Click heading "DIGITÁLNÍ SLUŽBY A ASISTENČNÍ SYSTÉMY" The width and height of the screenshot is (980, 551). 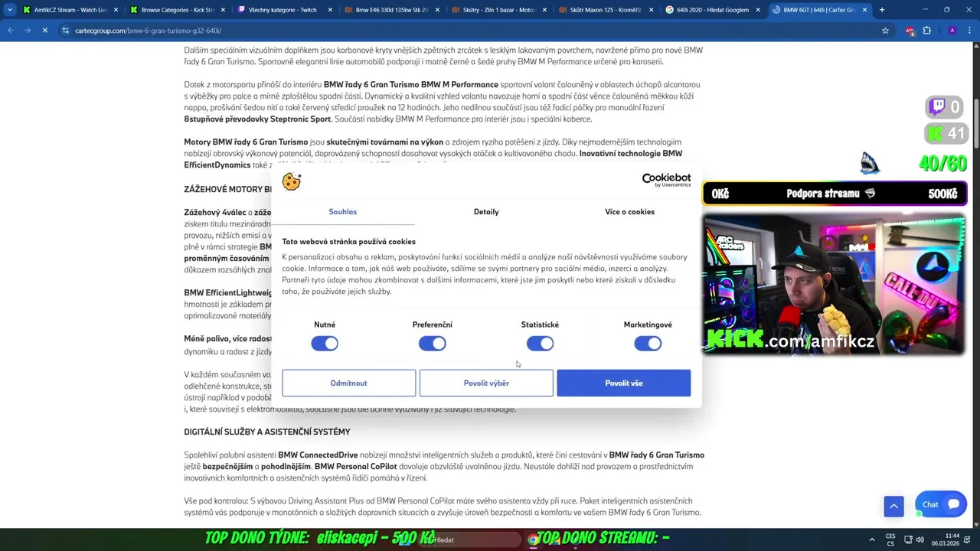267,432
